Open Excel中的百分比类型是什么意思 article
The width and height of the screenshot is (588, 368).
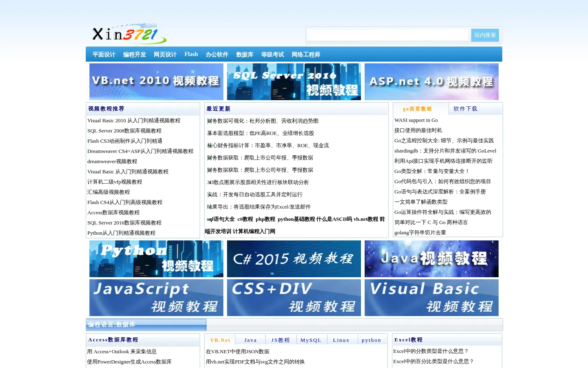pyautogui.click(x=434, y=361)
